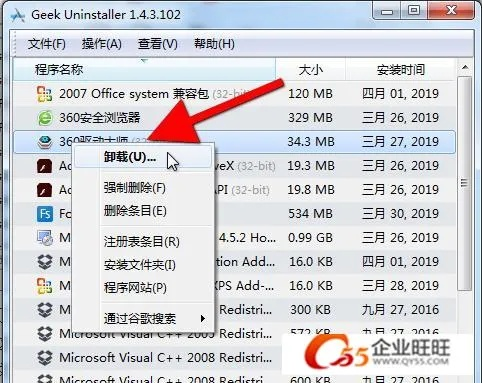This screenshot has height=383, width=482.
Task: Click the icon in the 300 KB row
Action: (45, 310)
